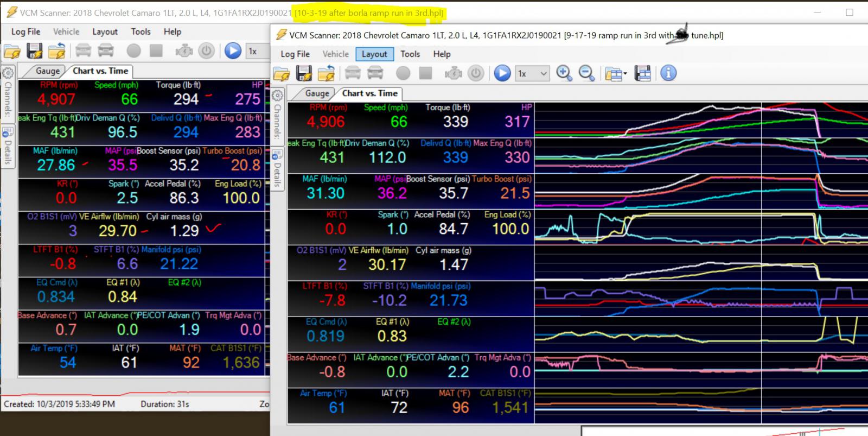Image resolution: width=868 pixels, height=436 pixels.
Task: Save the log file in the front scanner window
Action: coord(304,73)
